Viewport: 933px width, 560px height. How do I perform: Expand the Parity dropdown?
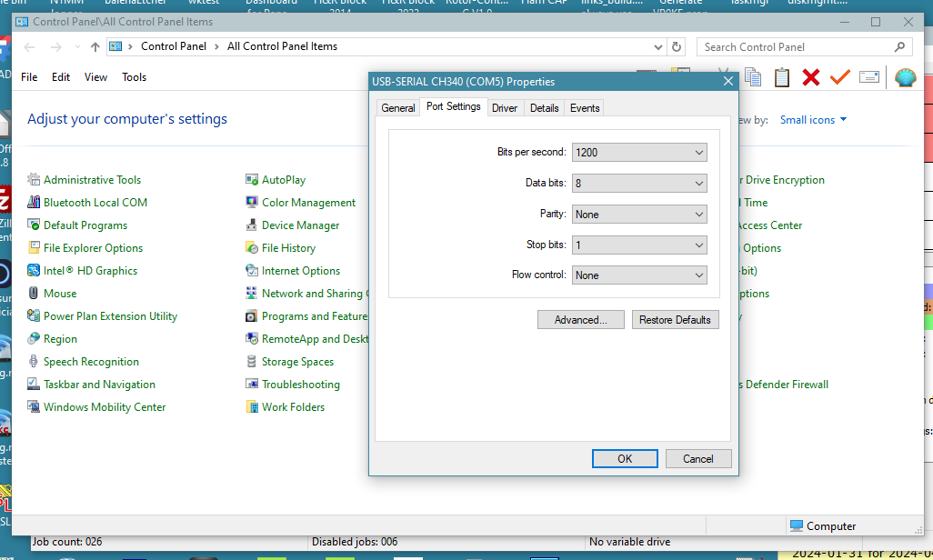pos(699,215)
